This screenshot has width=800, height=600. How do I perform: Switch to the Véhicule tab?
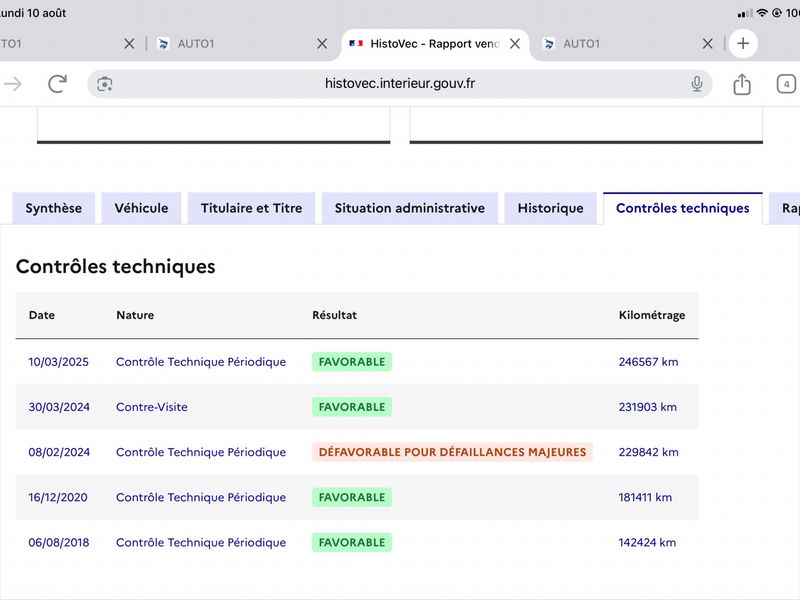pyautogui.click(x=141, y=208)
